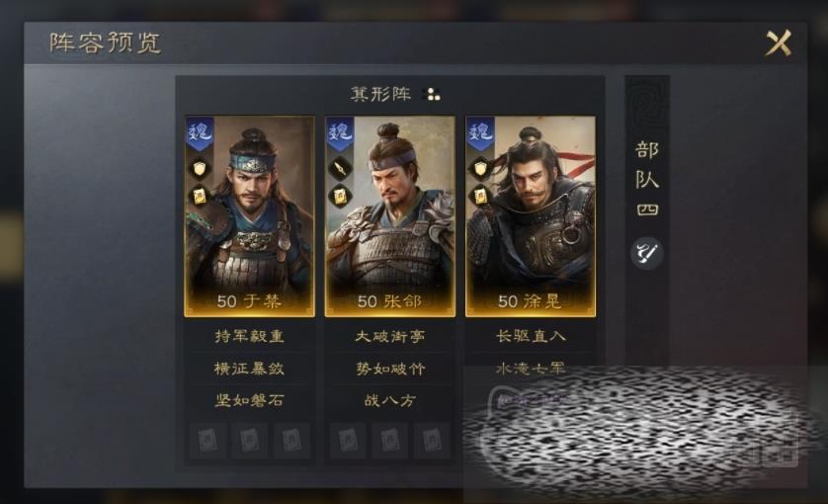Click the 箕形阵 formation dots icon
The width and height of the screenshot is (828, 504).
434,95
